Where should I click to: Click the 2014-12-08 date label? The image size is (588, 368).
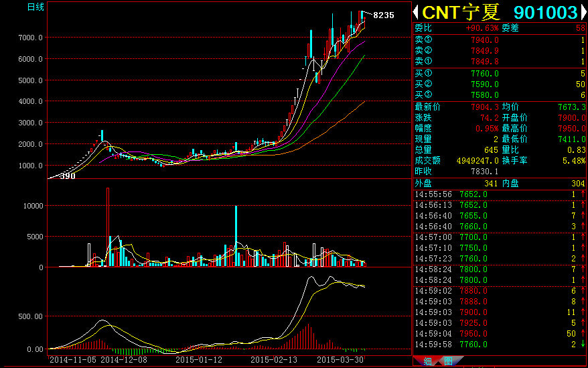(124, 360)
